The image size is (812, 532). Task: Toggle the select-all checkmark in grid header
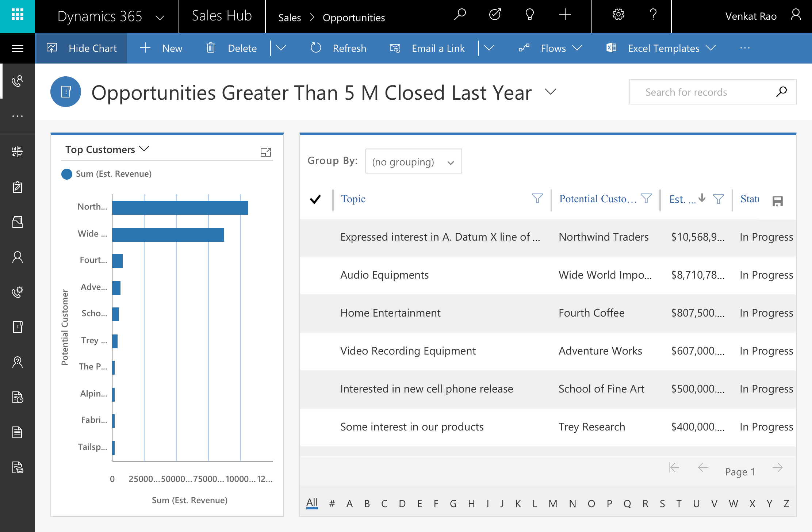(315, 199)
